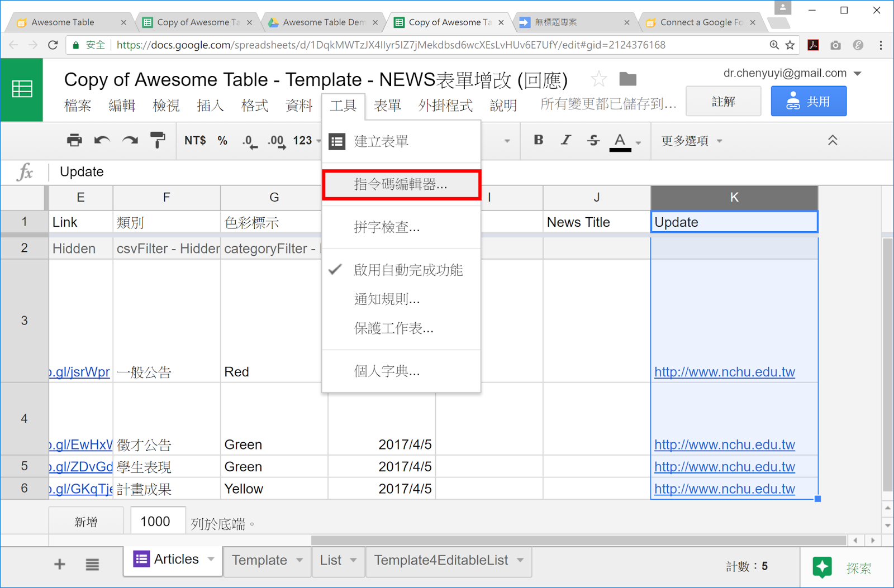894x588 pixels.
Task: Toggle italic formatting
Action: pos(566,140)
